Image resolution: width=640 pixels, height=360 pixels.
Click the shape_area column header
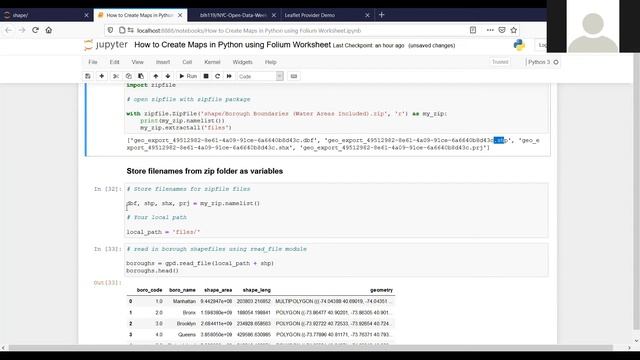(218, 290)
